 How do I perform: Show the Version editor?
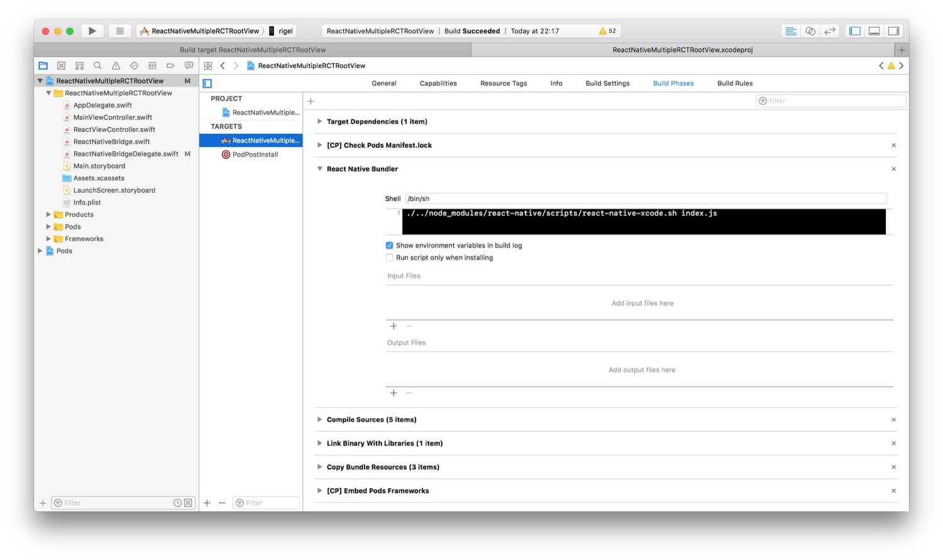(830, 31)
